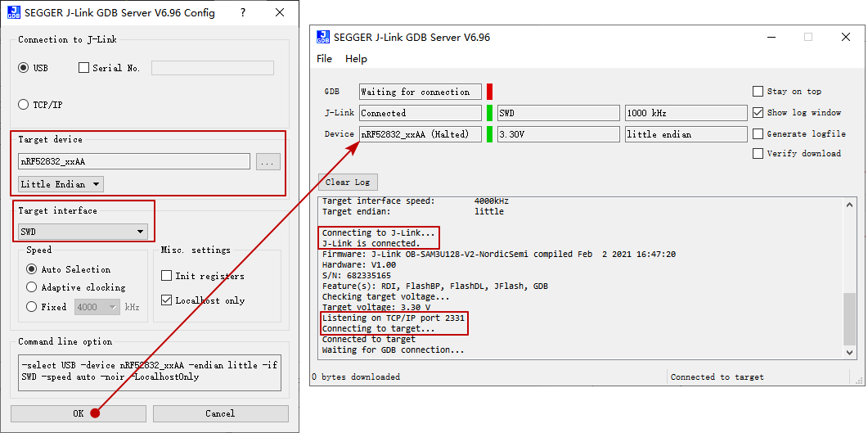Screen dimensions: 868x433
Task: Click the '1000 kHz' speed field
Action: [x=686, y=113]
